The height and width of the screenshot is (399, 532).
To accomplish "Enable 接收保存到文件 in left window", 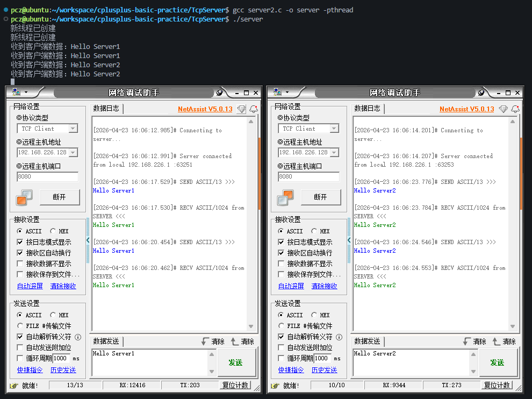I will tap(48, 274).
